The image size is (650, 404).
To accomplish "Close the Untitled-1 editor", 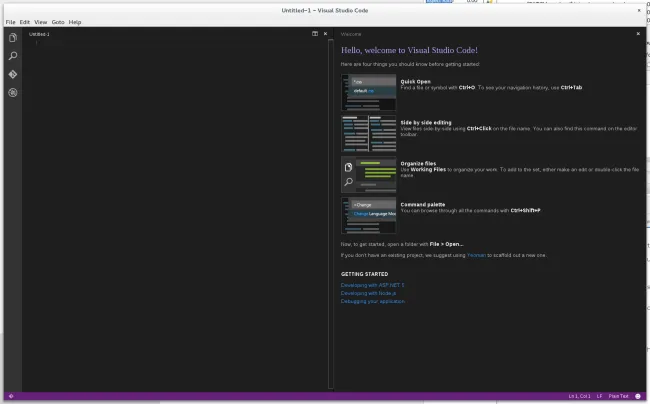I will [x=327, y=34].
